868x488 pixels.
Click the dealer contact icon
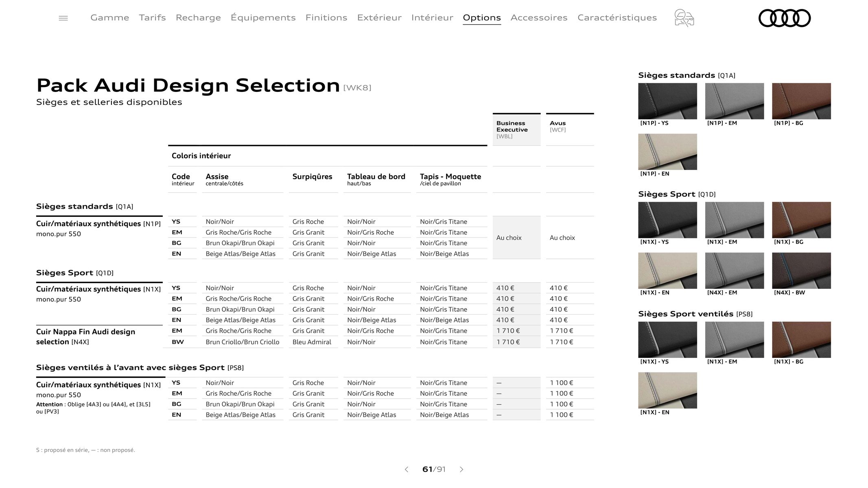point(684,18)
